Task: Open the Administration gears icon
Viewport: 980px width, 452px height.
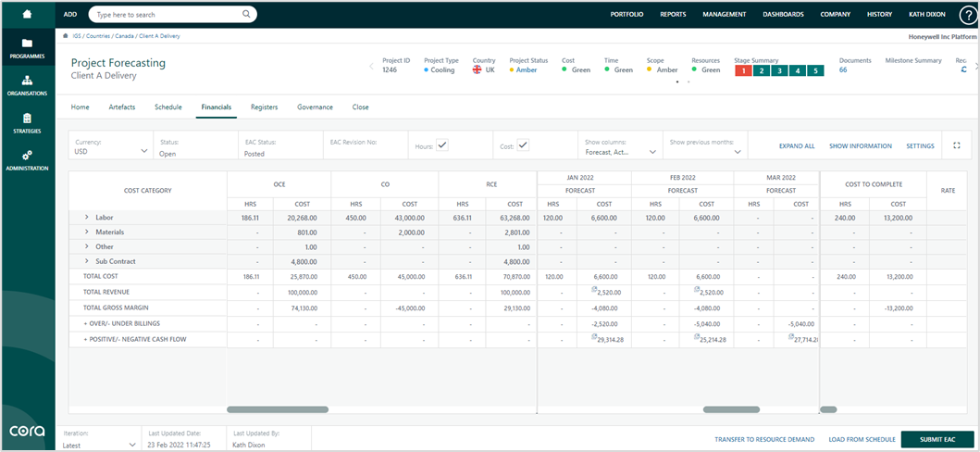Action: [27, 155]
